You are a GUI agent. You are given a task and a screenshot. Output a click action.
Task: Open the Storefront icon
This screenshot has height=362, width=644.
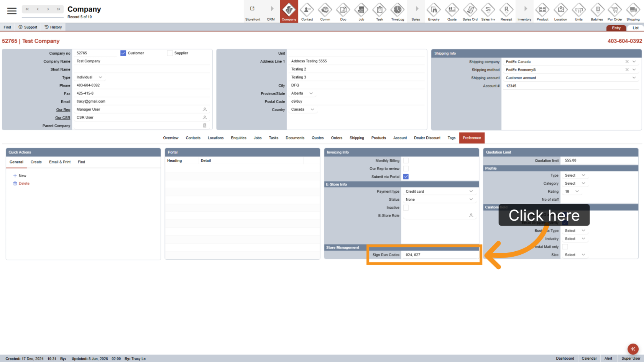pyautogui.click(x=253, y=11)
